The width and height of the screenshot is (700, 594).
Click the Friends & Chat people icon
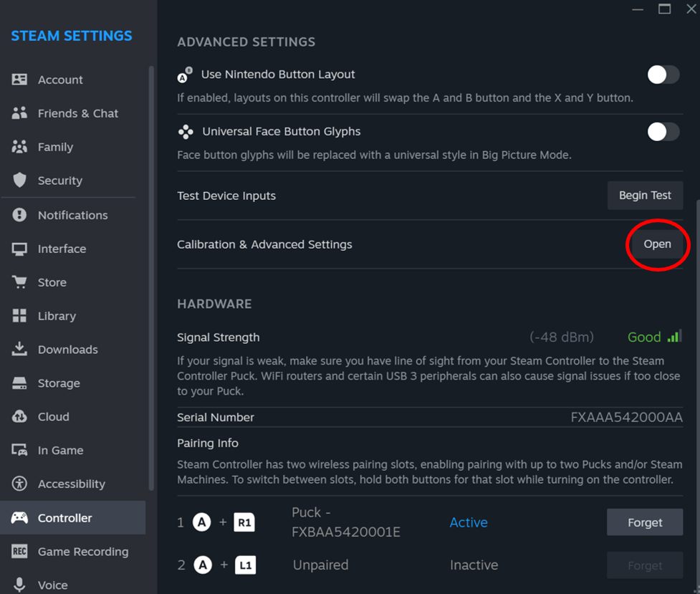coord(19,113)
